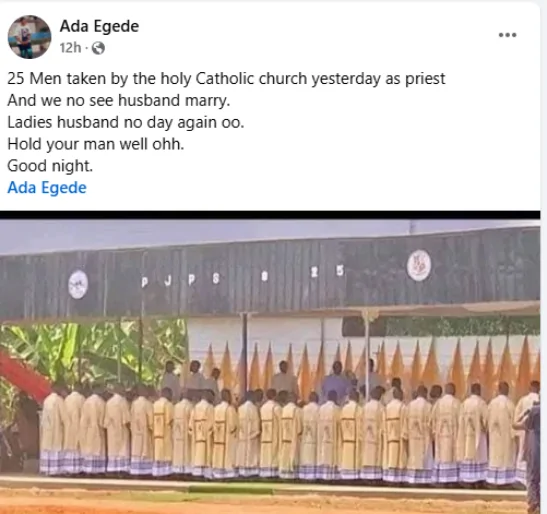Click the left circular emblem on the roof
Screen dimensions: 547x514
[x=78, y=284]
